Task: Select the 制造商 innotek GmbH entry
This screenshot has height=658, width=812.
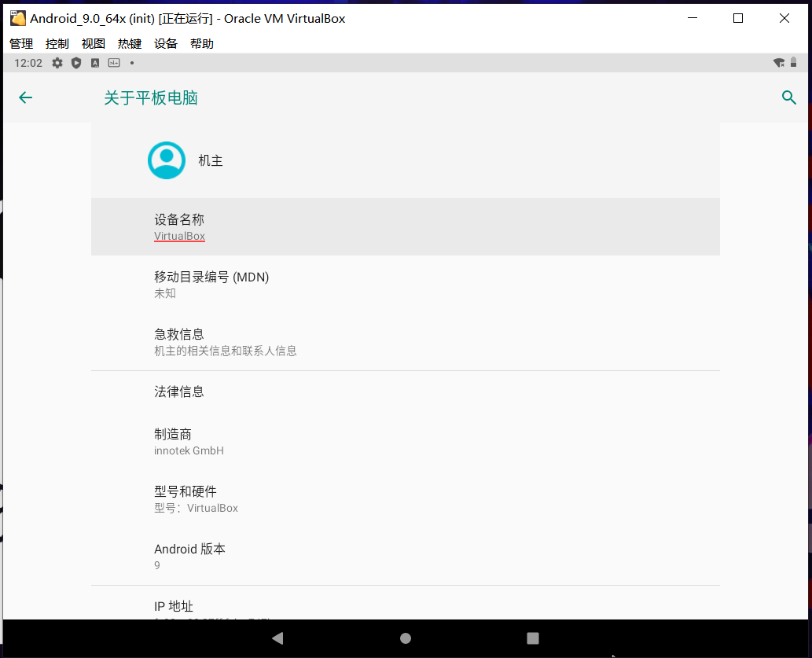Action: [406, 442]
